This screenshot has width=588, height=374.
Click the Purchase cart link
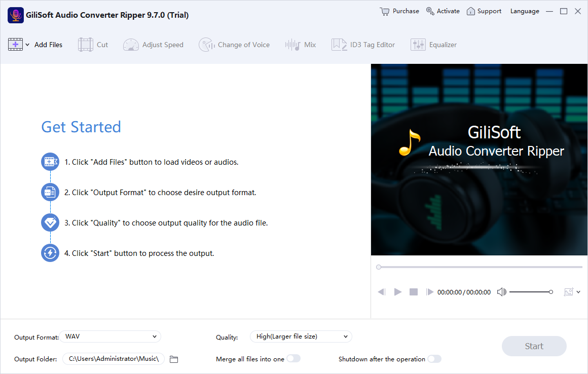point(399,11)
